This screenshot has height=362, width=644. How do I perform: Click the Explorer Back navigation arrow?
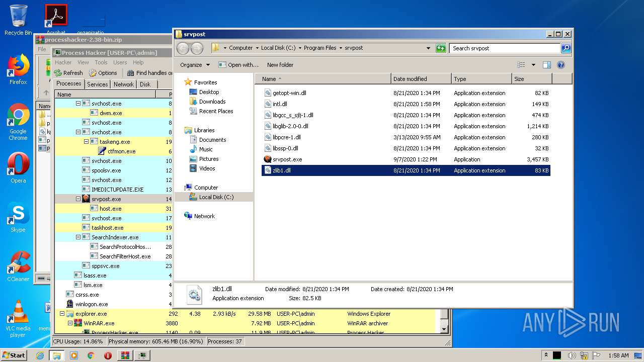[x=183, y=48]
